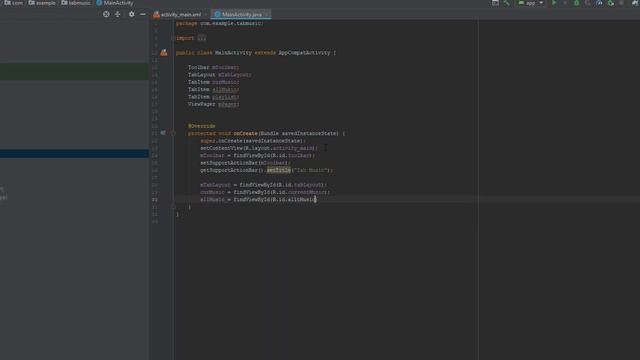Click the MainActivity class name in declaration

coord(233,53)
